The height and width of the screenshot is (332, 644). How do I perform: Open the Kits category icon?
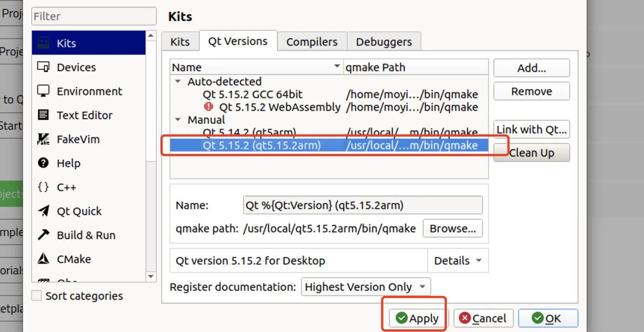click(x=44, y=43)
